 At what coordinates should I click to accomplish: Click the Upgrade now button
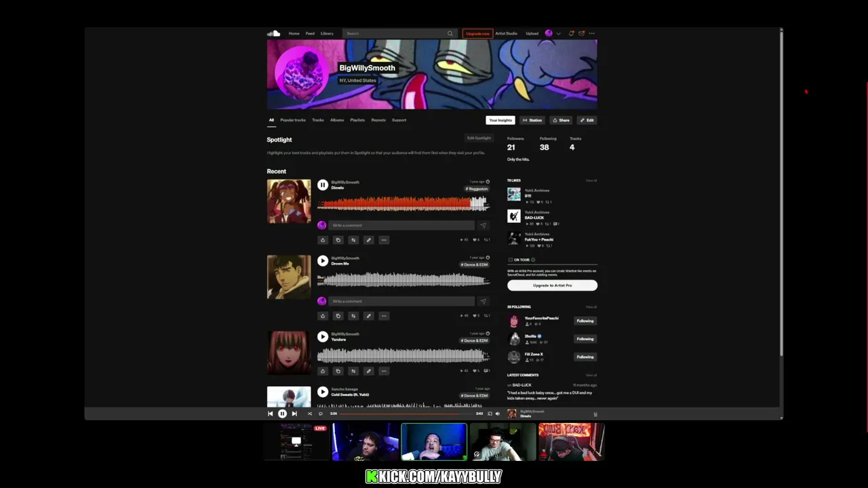tap(477, 33)
